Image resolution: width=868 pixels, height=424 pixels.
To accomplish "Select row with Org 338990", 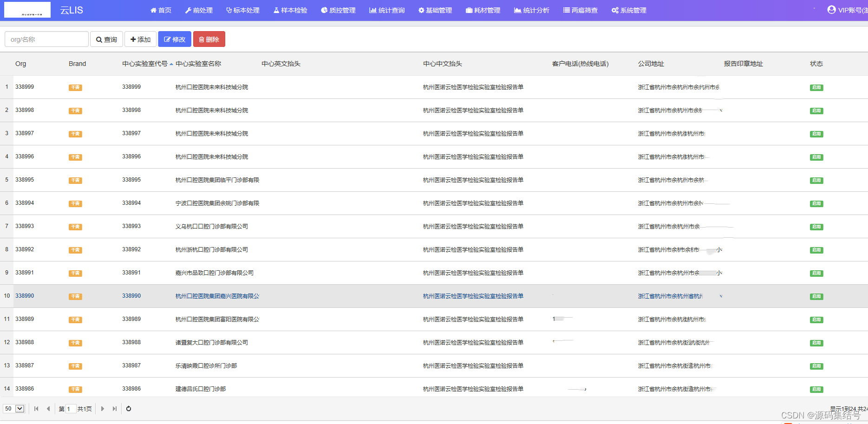I will pyautogui.click(x=434, y=296).
